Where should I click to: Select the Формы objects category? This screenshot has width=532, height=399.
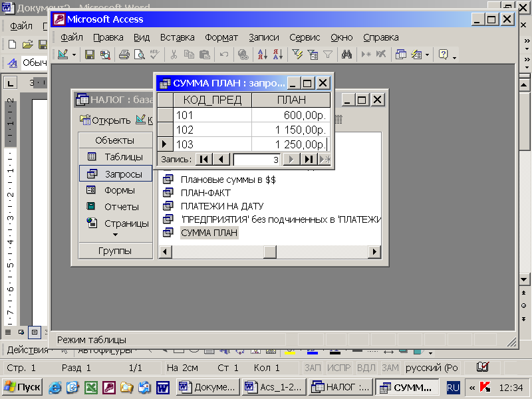tap(116, 190)
